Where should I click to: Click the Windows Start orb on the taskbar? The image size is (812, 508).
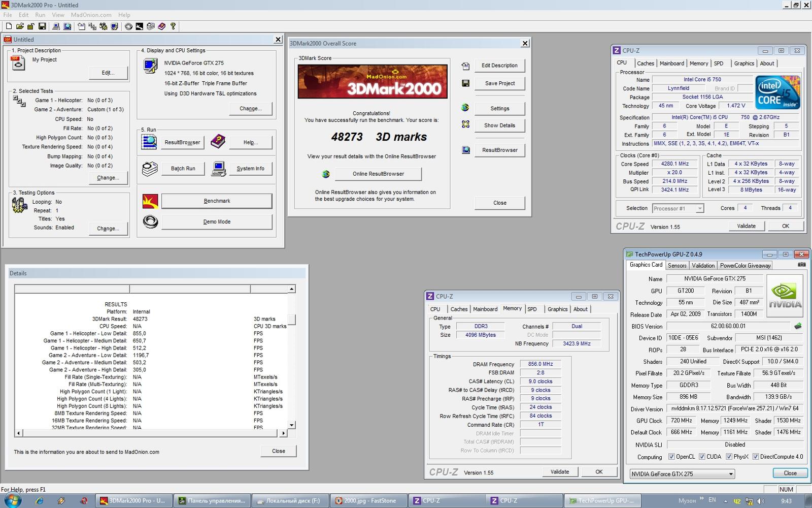point(12,500)
